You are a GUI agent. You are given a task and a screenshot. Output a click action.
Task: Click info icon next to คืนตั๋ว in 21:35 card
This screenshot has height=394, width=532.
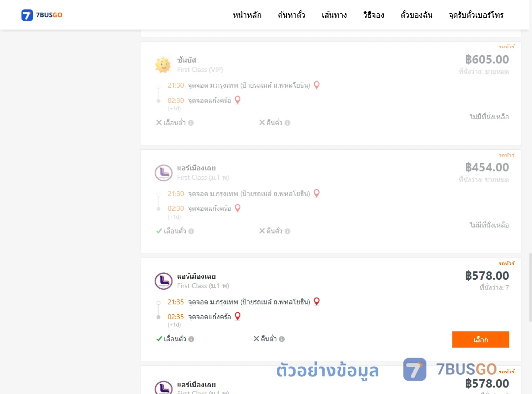point(282,339)
